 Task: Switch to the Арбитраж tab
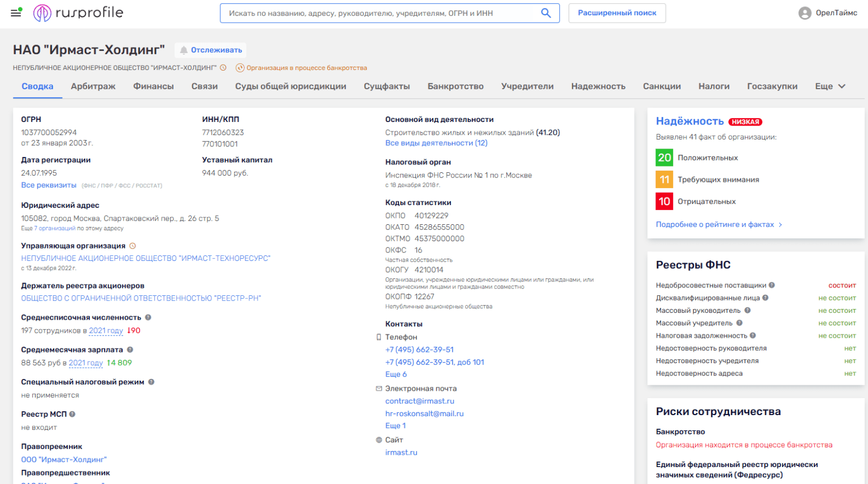pyautogui.click(x=93, y=86)
